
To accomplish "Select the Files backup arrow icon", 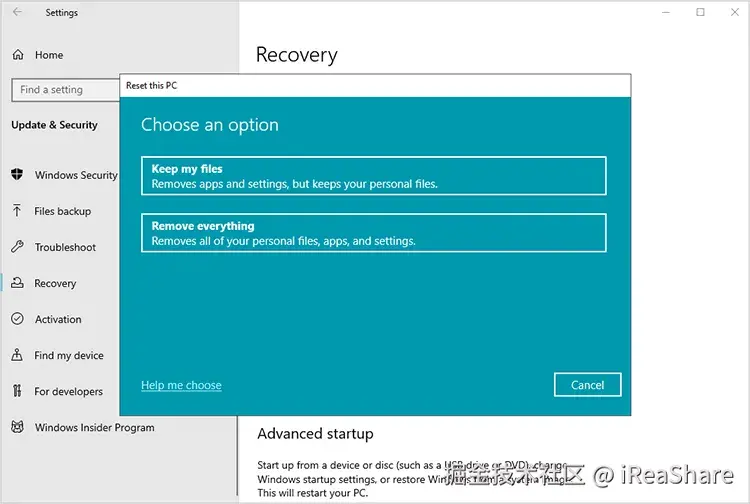I will point(17,210).
